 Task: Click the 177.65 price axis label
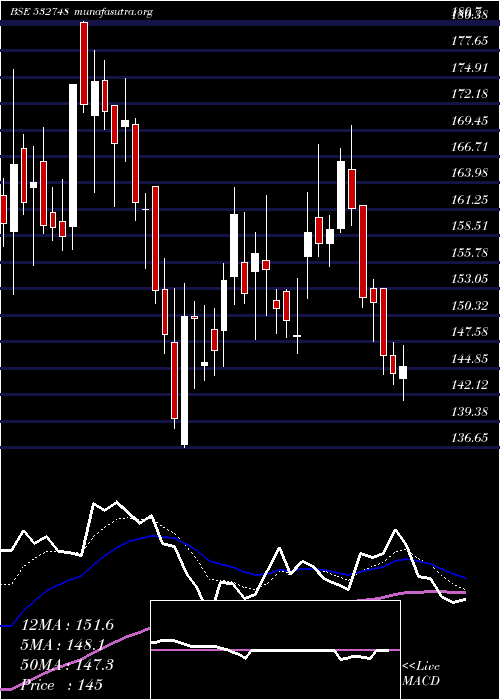coord(469,41)
